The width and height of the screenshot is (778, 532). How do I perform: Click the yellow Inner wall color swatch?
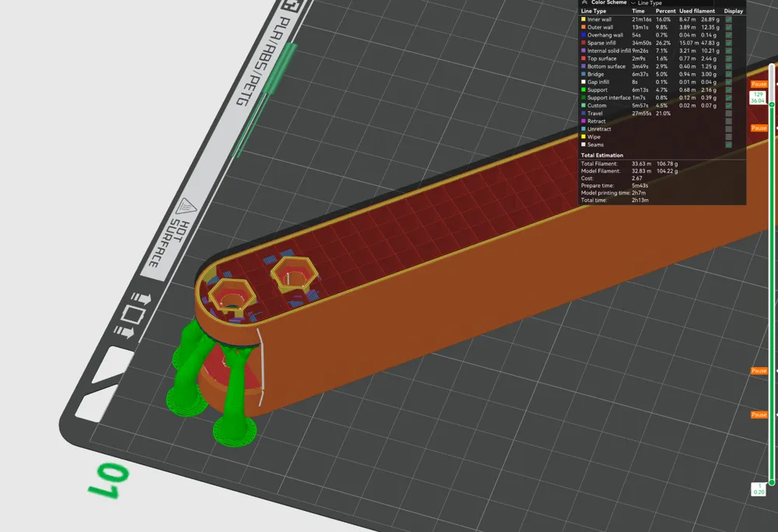[x=583, y=19]
